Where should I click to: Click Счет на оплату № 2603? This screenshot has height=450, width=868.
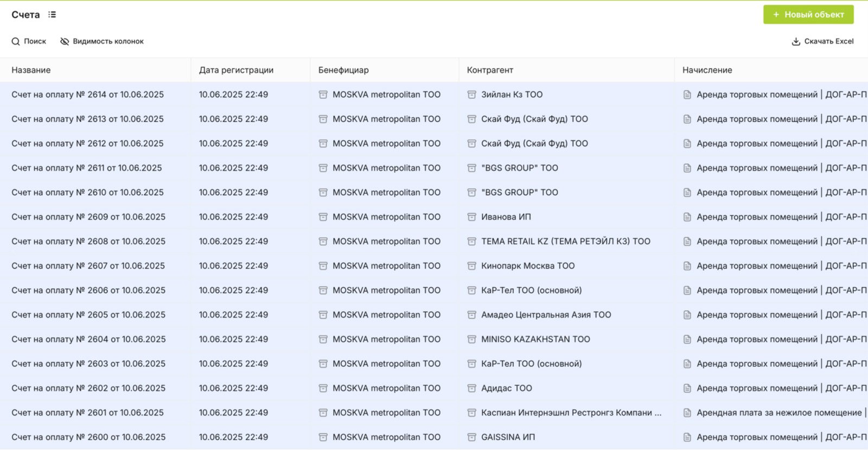[x=88, y=364]
